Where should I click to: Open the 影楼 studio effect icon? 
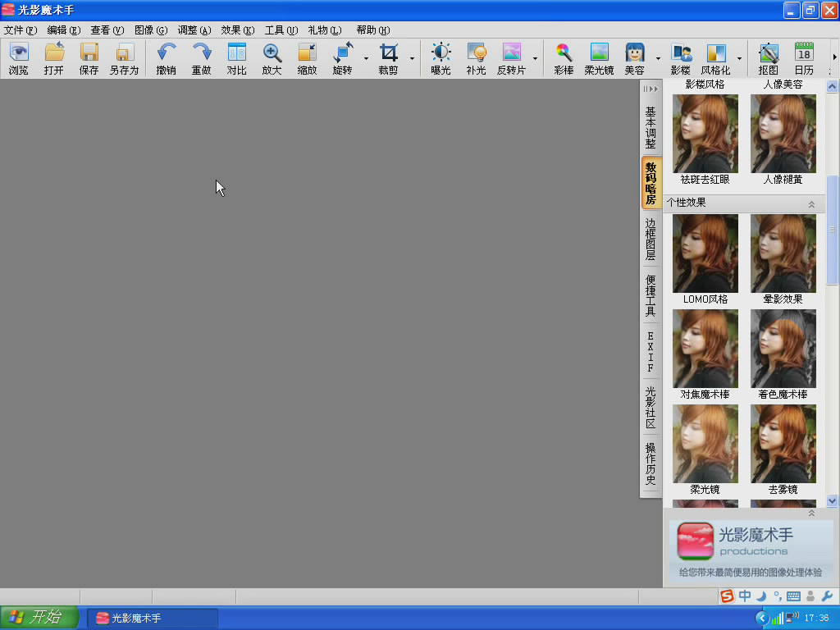click(x=680, y=58)
